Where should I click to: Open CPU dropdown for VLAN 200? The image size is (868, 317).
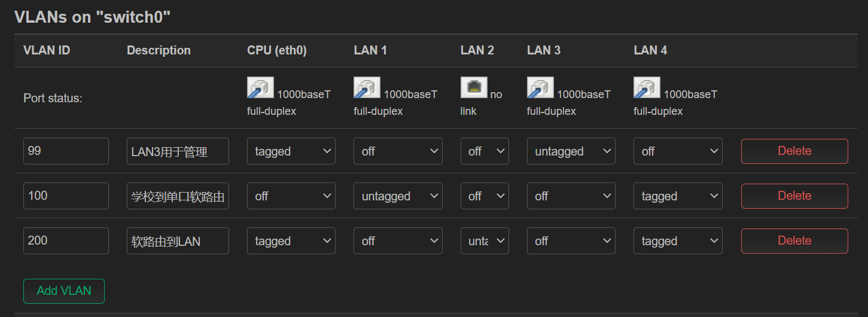[291, 241]
